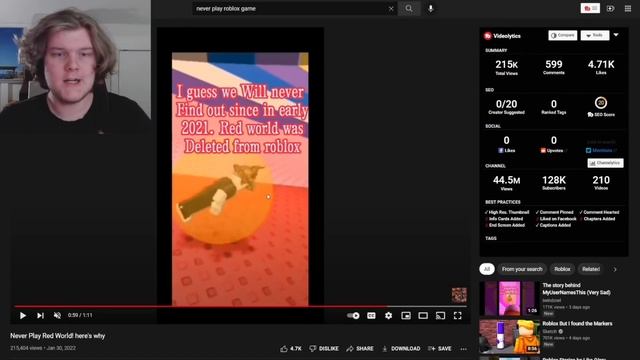This screenshot has width=640, height=360.
Task: Seek on the red progress bar
Action: pyautogui.click(x=241, y=306)
